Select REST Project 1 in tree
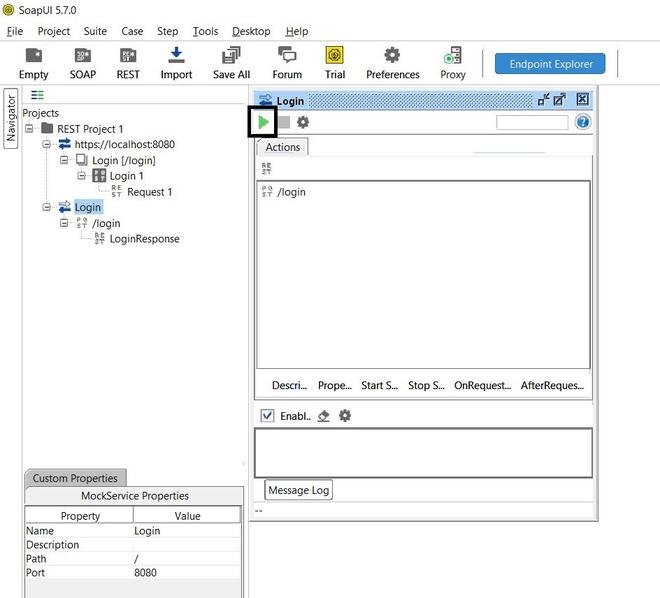The image size is (660, 598). click(x=90, y=129)
